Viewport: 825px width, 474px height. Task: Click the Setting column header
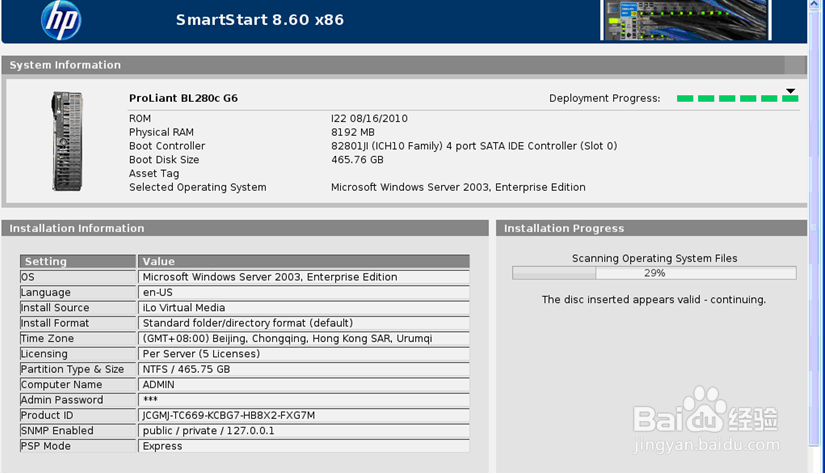point(78,261)
